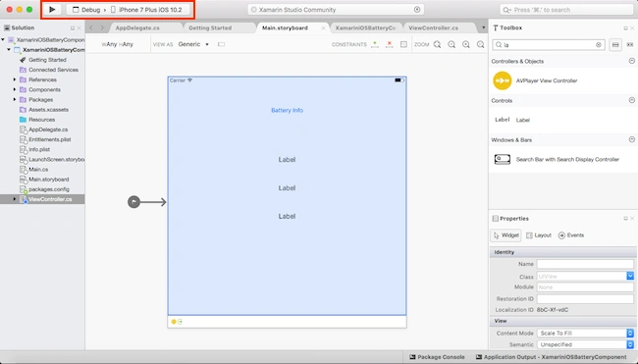Expand the References folder in the solution tree
Screen dimensions: 638x364
(15, 79)
